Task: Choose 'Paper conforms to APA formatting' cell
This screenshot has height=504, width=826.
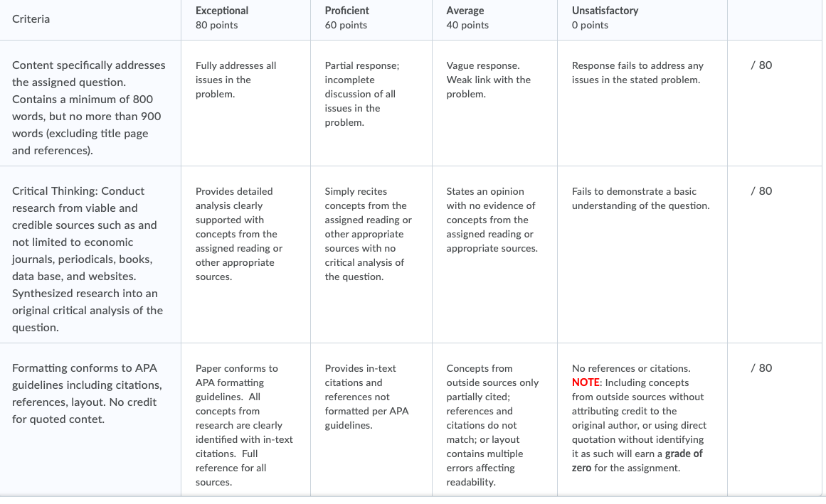Action: tap(245, 420)
